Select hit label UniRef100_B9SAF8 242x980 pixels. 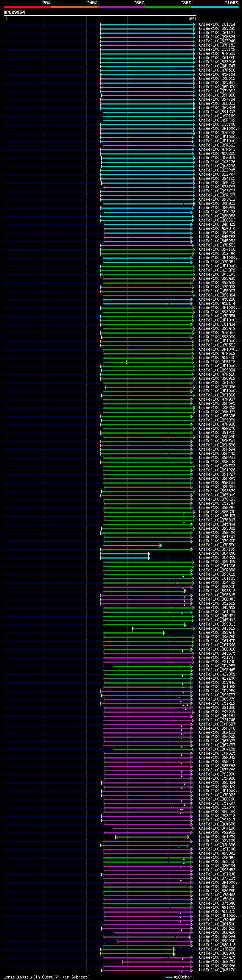point(217,633)
